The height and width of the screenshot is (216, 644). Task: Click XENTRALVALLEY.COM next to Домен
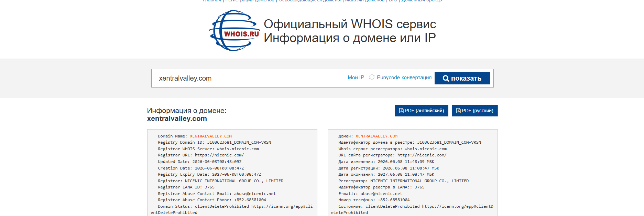pyautogui.click(x=376, y=136)
